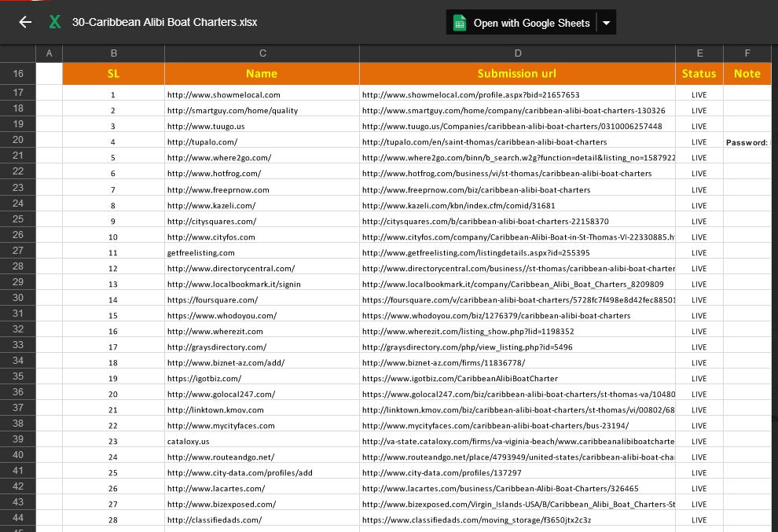Click the Password note cell
The image size is (778, 532).
(747, 142)
